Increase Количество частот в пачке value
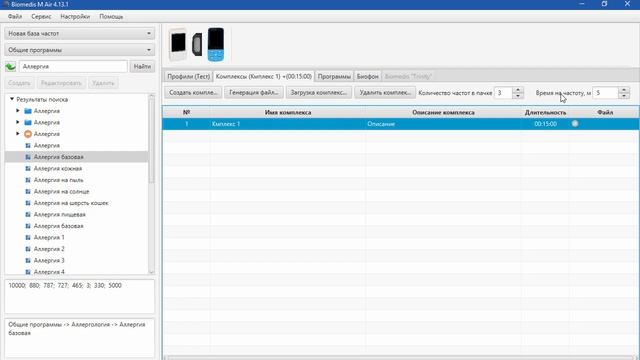The image size is (640, 360). [x=518, y=90]
